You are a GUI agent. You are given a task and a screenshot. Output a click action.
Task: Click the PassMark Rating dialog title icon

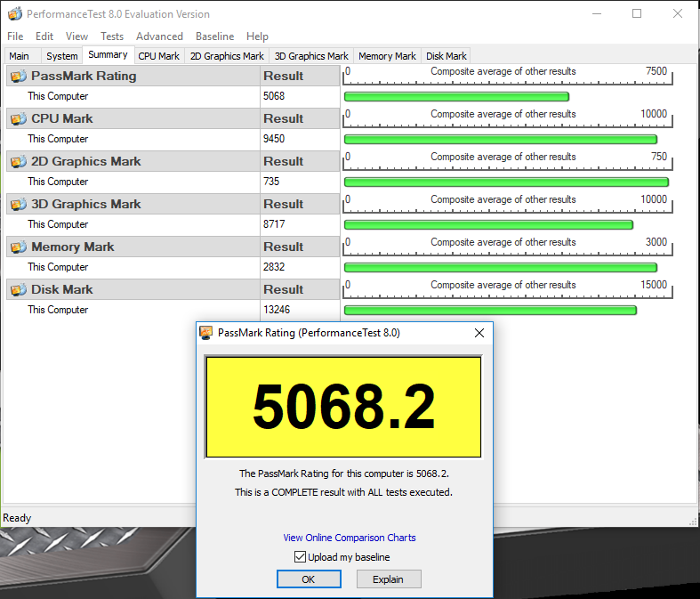click(205, 333)
